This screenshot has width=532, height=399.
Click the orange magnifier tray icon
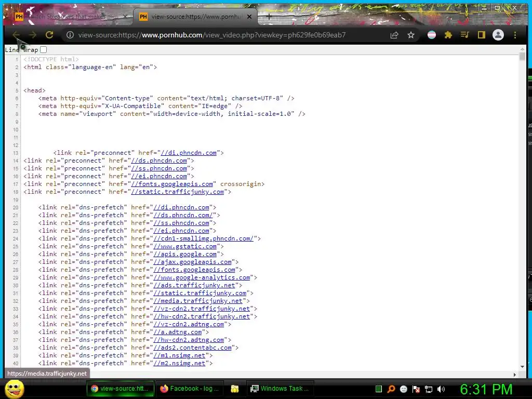(x=391, y=389)
